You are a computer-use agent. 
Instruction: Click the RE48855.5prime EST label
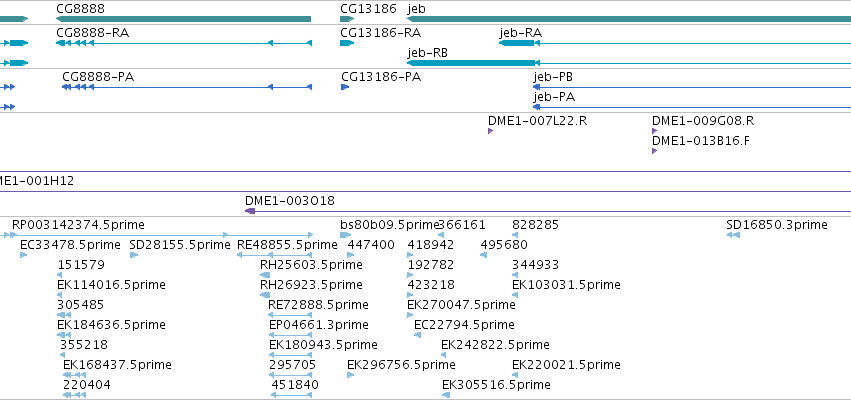pyautogui.click(x=287, y=245)
